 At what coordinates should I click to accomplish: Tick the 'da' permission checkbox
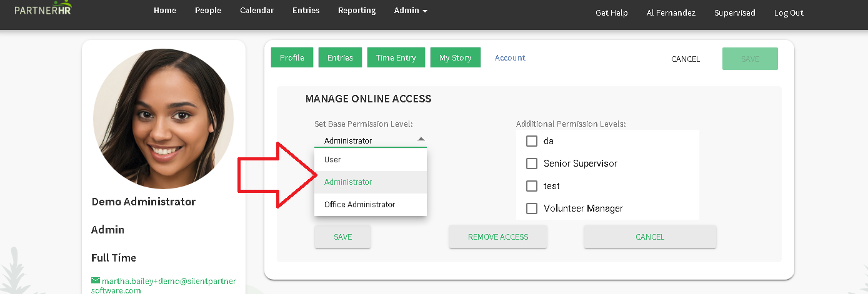coord(532,141)
